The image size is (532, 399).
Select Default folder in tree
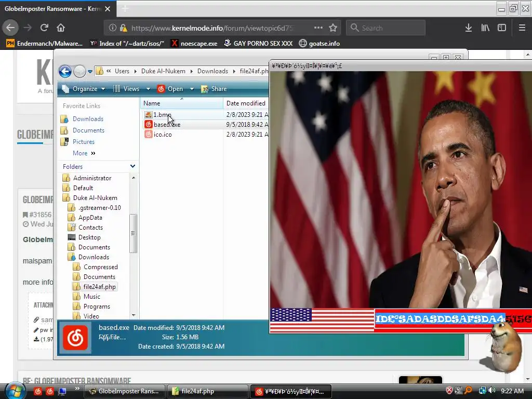click(x=78, y=188)
